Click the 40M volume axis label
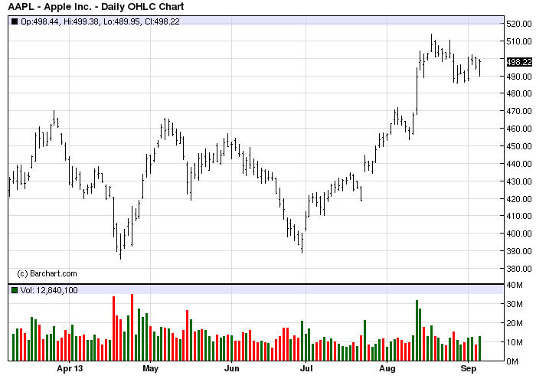 (x=514, y=285)
